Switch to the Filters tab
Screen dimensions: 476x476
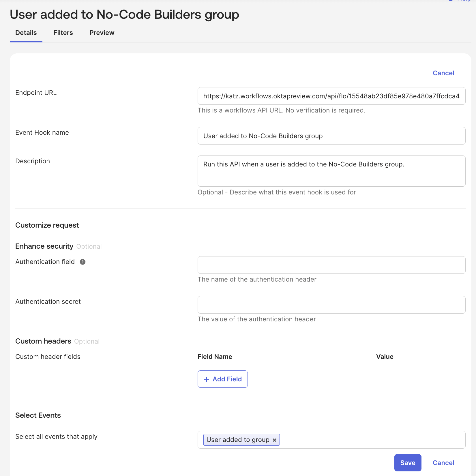(x=63, y=33)
